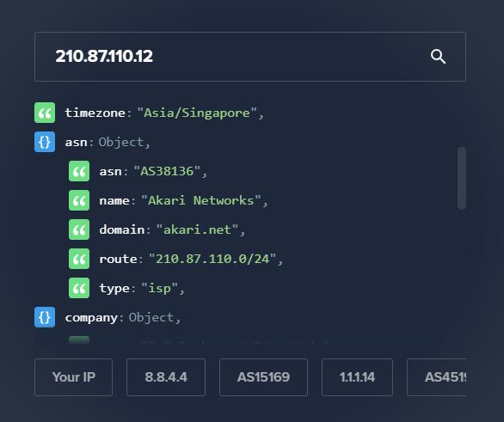Select the partially visible AS451 example
This screenshot has height=422, width=504.
(437, 377)
